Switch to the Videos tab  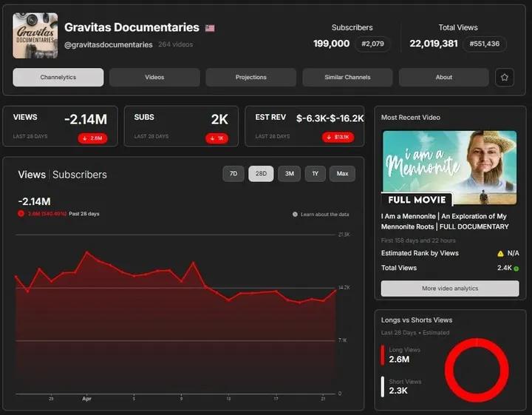coord(154,78)
